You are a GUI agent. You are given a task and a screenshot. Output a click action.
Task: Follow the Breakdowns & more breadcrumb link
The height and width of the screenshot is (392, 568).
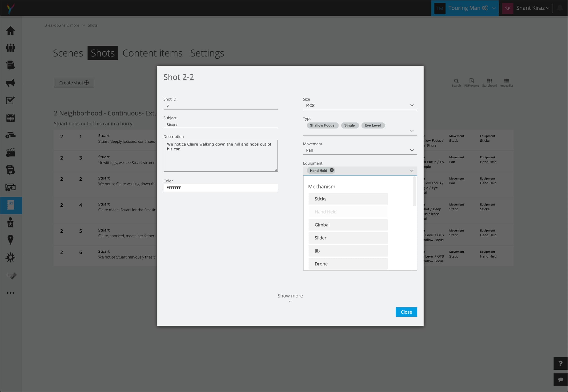click(62, 25)
